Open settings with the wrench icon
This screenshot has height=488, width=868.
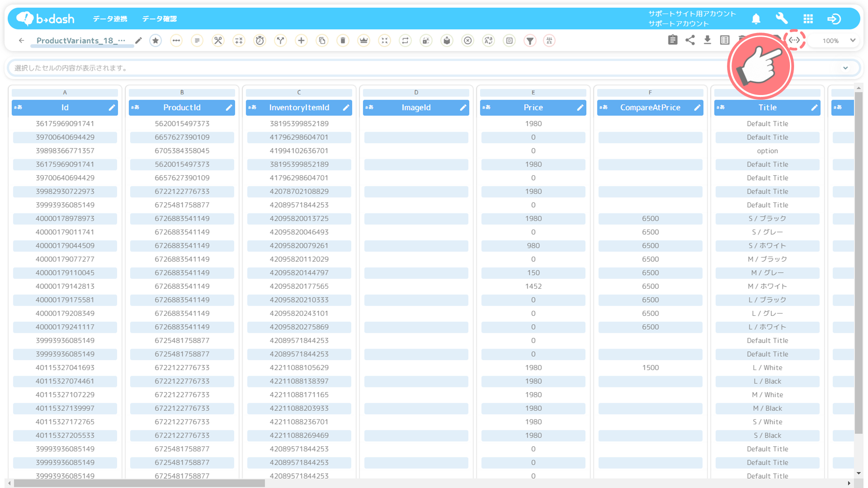click(782, 19)
